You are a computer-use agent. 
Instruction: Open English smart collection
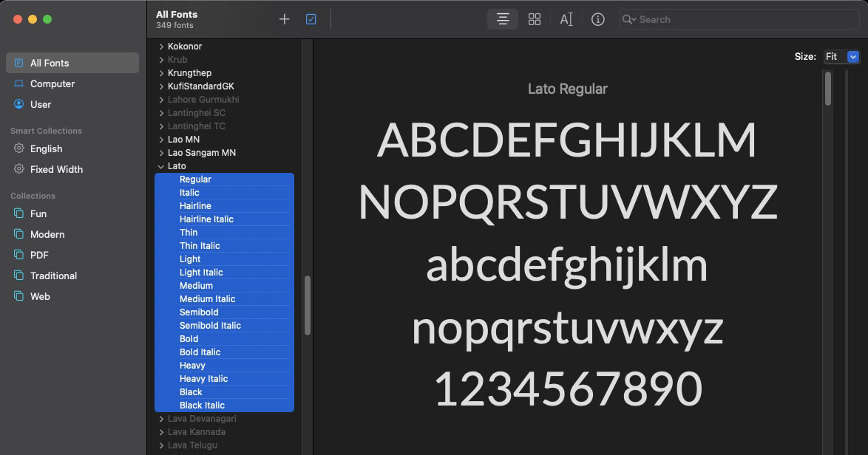point(72,148)
